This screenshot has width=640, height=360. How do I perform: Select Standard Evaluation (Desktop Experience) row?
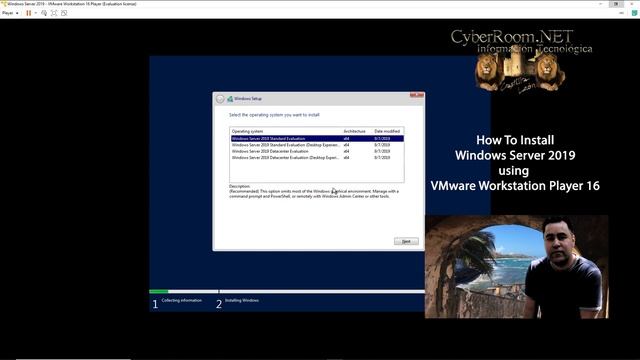tap(317, 145)
